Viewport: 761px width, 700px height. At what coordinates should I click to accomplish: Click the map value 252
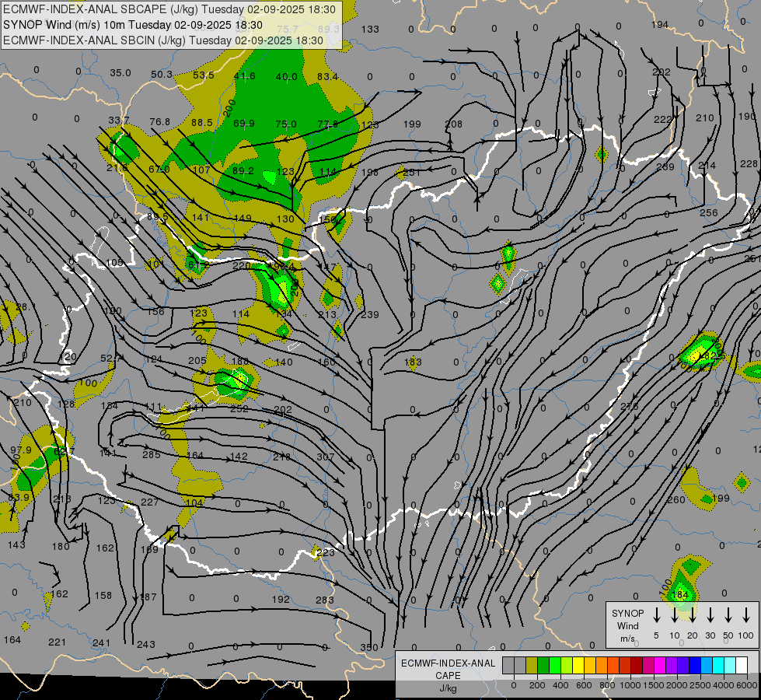pyautogui.click(x=239, y=408)
